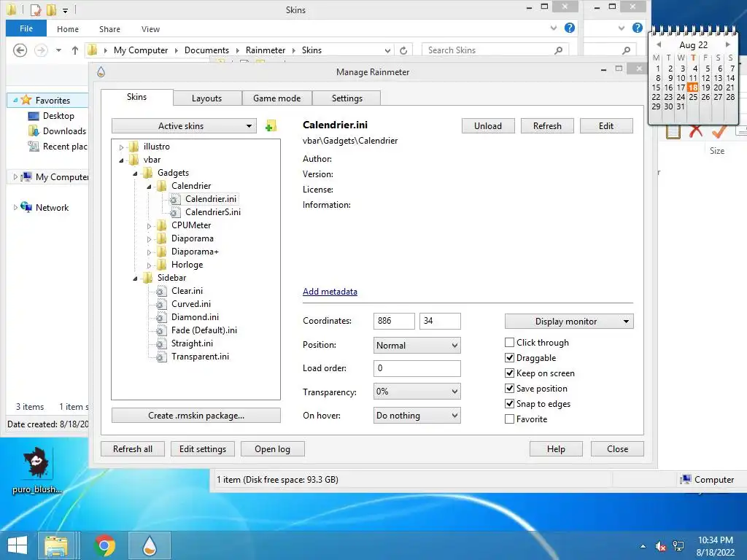Click the Edit button

pyautogui.click(x=606, y=125)
